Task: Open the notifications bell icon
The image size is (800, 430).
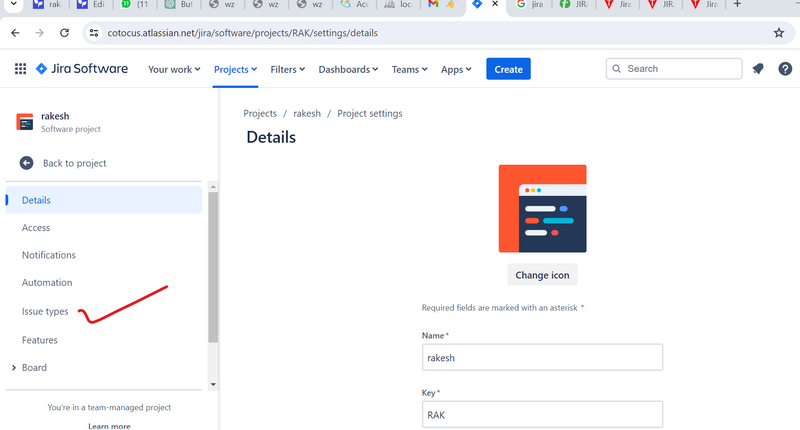Action: tap(758, 69)
